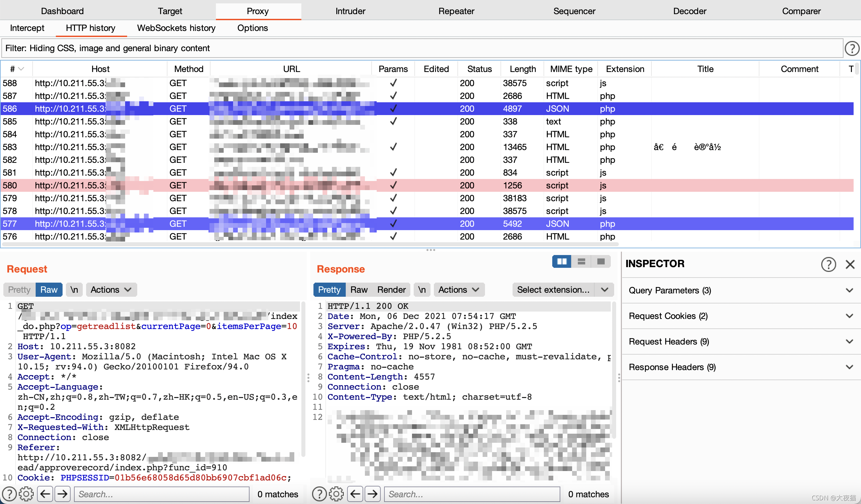Toggle \n non-printable characters in Request

[x=74, y=290]
